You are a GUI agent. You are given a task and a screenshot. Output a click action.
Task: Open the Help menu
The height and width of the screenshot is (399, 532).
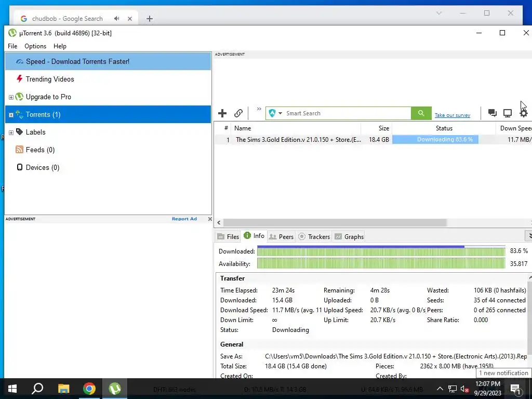coord(60,46)
